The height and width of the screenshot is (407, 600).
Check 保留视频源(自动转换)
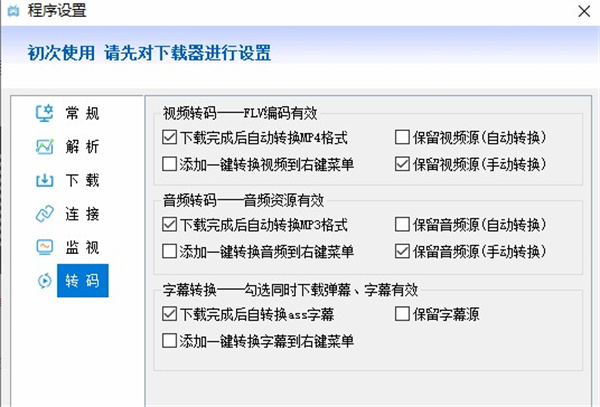pyautogui.click(x=402, y=137)
